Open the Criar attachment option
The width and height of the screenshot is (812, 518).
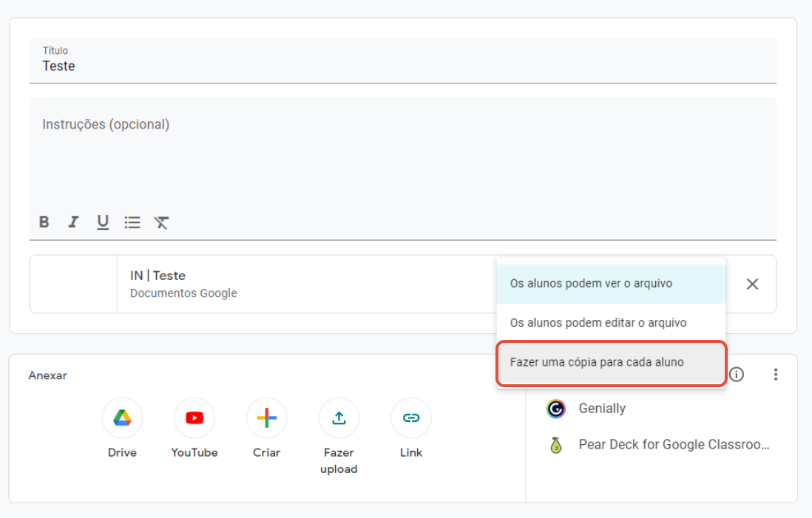[266, 418]
